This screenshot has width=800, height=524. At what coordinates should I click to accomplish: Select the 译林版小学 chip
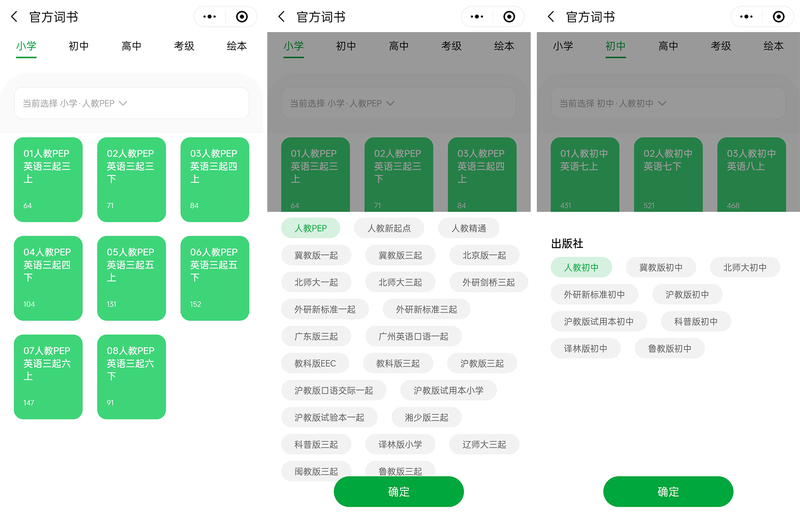click(x=400, y=444)
